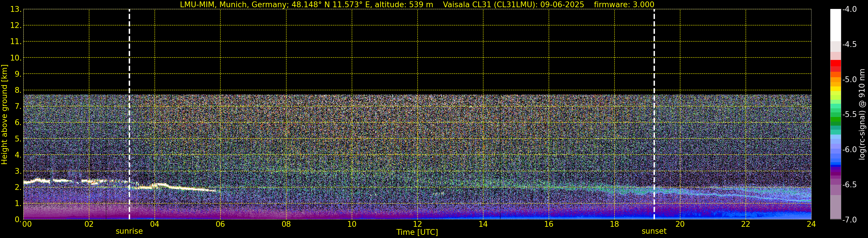Click the height axis tick label 13
The width and height of the screenshot is (868, 238).
click(16, 9)
